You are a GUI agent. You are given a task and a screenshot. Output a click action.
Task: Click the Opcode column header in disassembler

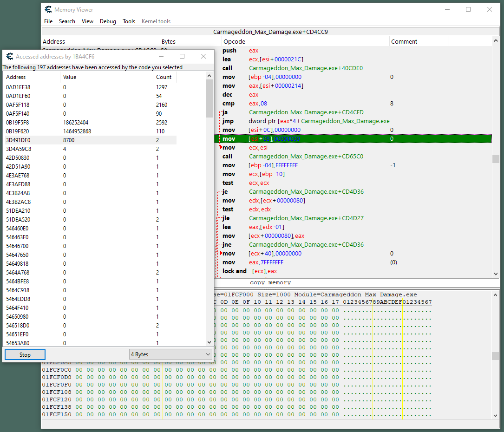coord(234,42)
